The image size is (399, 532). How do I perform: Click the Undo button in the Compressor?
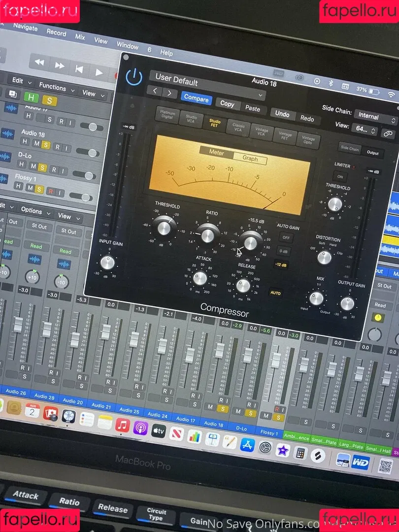point(282,114)
